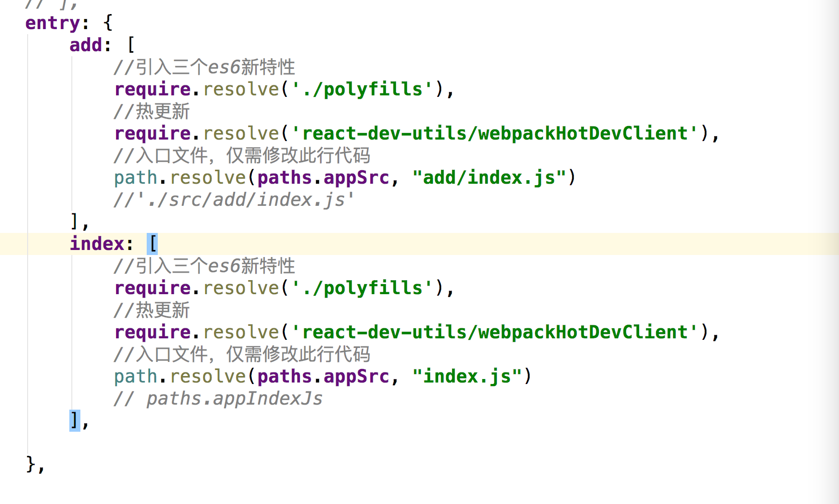This screenshot has width=839, height=504.
Task: Click the comment "//'./src/add/index.js'"
Action: point(234,200)
